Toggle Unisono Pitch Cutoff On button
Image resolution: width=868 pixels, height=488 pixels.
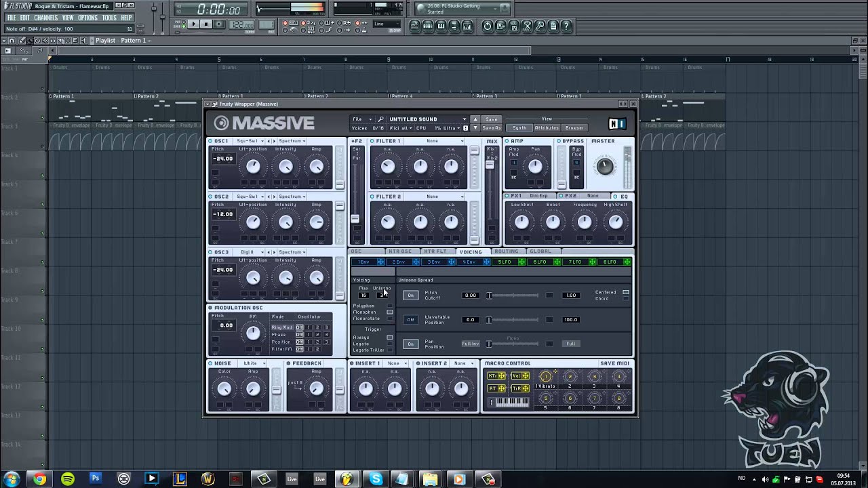click(x=410, y=296)
